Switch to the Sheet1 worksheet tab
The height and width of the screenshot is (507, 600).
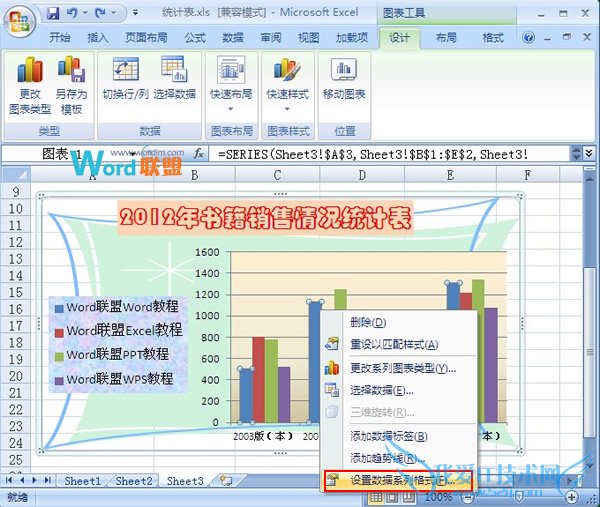82,481
